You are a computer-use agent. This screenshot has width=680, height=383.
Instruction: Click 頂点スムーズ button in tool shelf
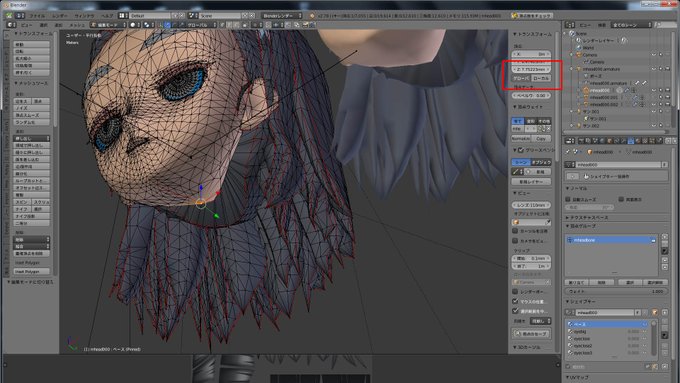(x=31, y=115)
